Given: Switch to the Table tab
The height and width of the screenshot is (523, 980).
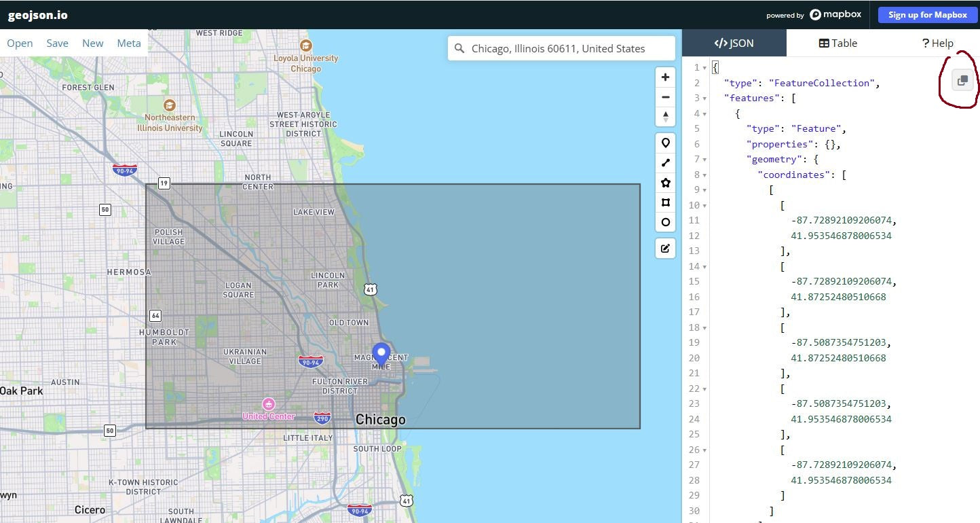Looking at the screenshot, I should click(838, 43).
